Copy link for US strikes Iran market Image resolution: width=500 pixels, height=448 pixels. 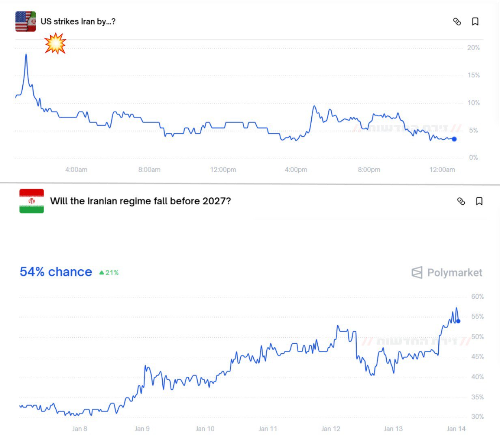pyautogui.click(x=457, y=22)
